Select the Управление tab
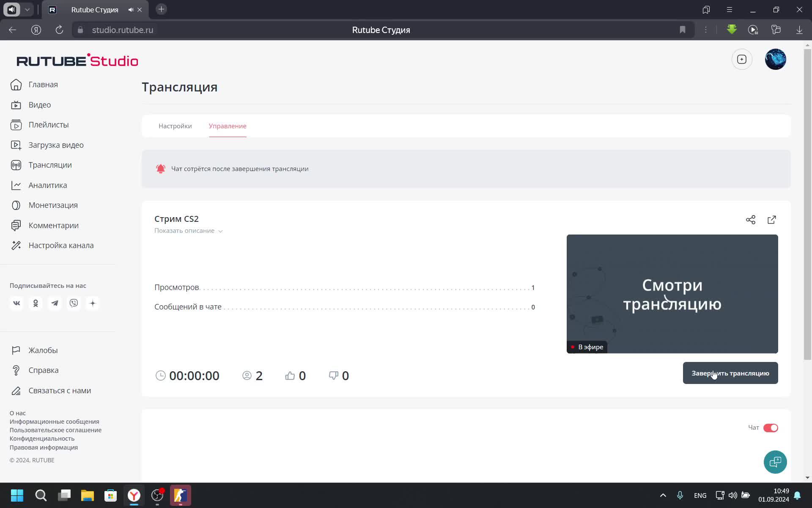The image size is (812, 508). tap(227, 126)
